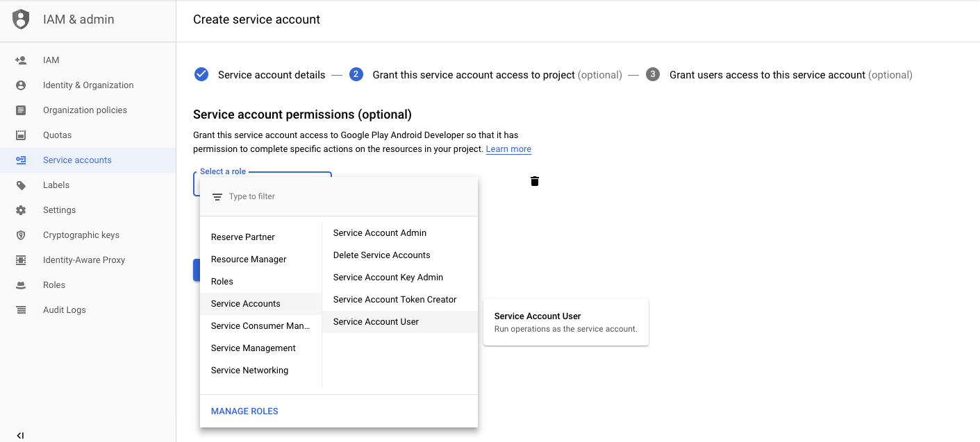Choose Service Account User role
Screen dimensions: 980x442
400,322
